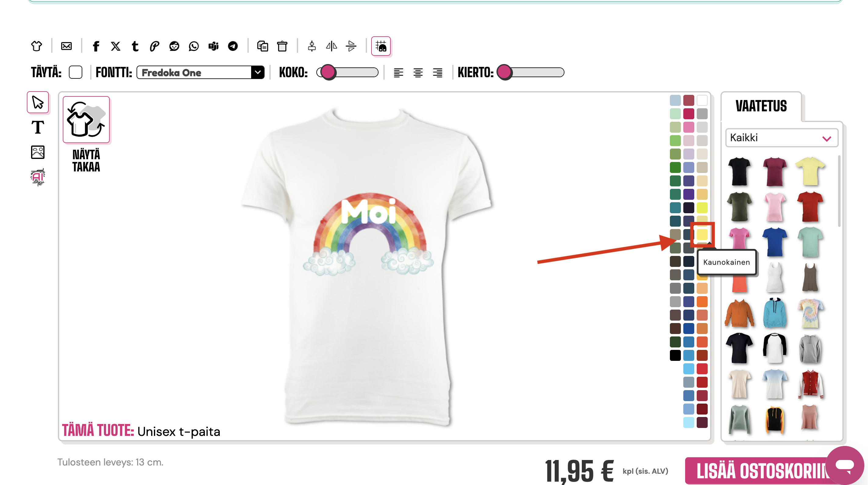The image size is (868, 485).
Task: Share design via WhatsApp icon
Action: 194,46
